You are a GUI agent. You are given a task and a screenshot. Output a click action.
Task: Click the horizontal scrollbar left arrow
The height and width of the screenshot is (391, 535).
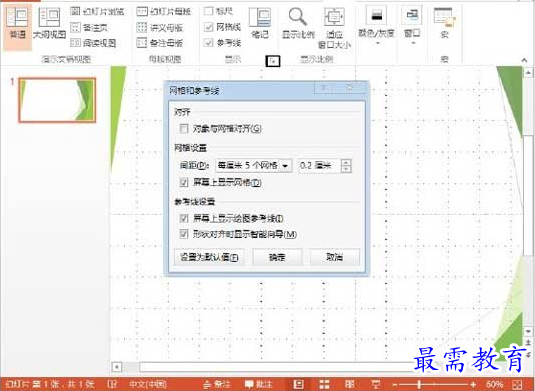coord(117,367)
